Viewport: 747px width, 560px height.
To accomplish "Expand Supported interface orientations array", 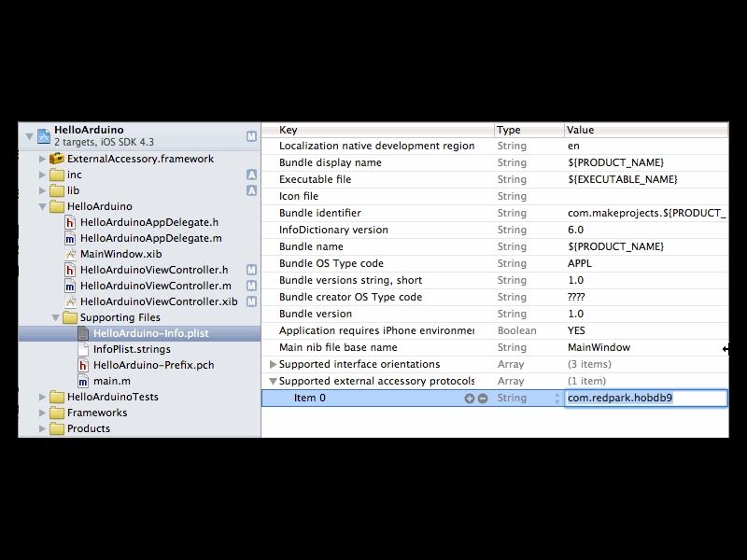I will [x=273, y=364].
